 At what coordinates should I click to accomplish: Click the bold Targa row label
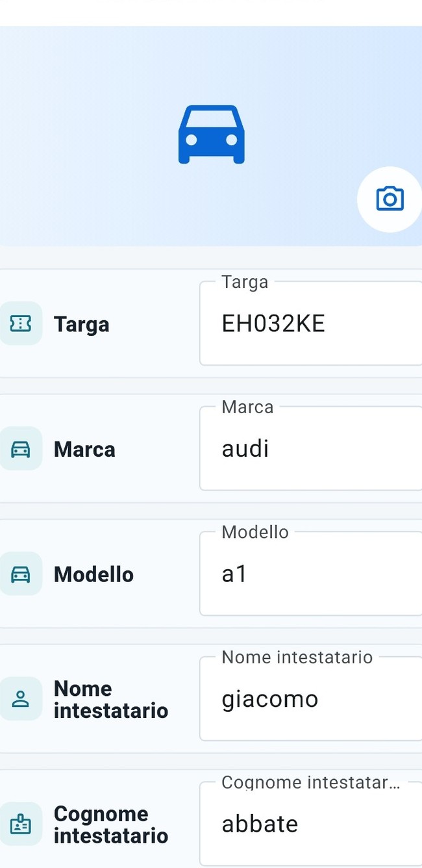point(82,324)
